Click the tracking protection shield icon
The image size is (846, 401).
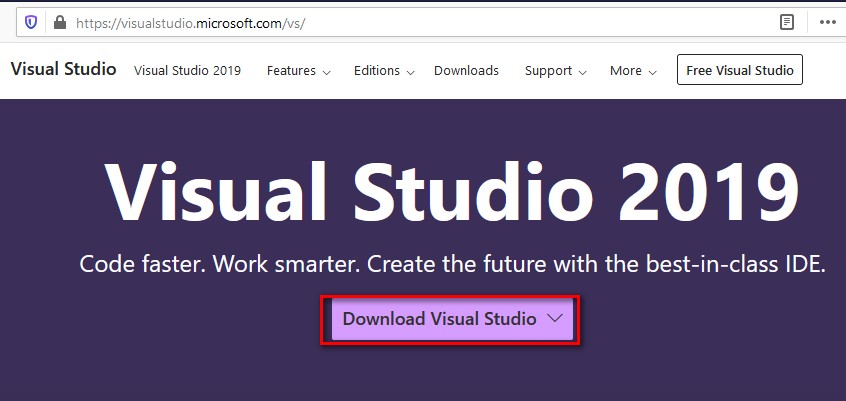[x=31, y=22]
